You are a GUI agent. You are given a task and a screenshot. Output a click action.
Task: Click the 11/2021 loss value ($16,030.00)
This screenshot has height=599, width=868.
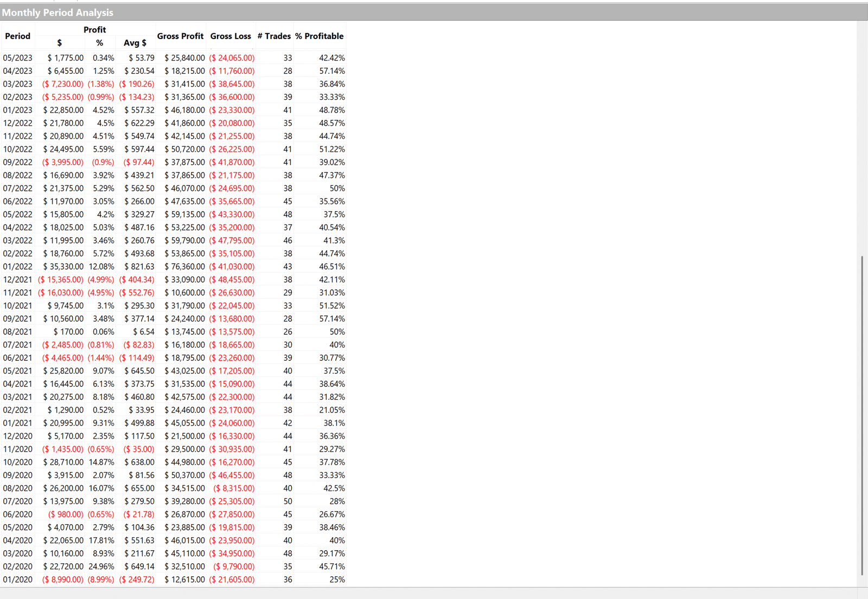click(61, 292)
